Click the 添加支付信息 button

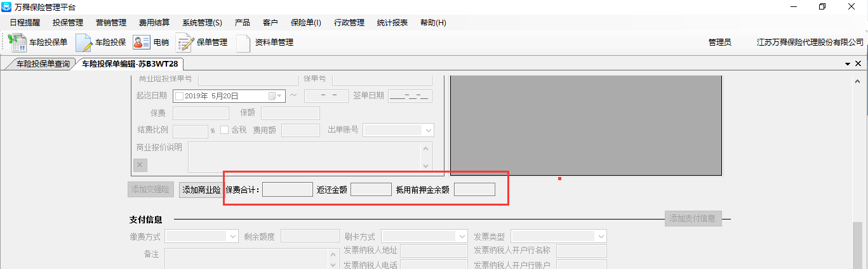pos(693,218)
